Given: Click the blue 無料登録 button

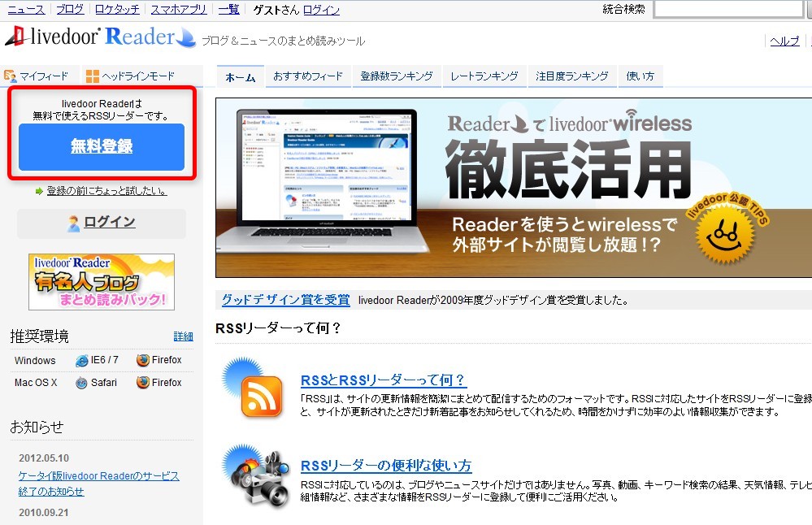Looking at the screenshot, I should (x=102, y=147).
